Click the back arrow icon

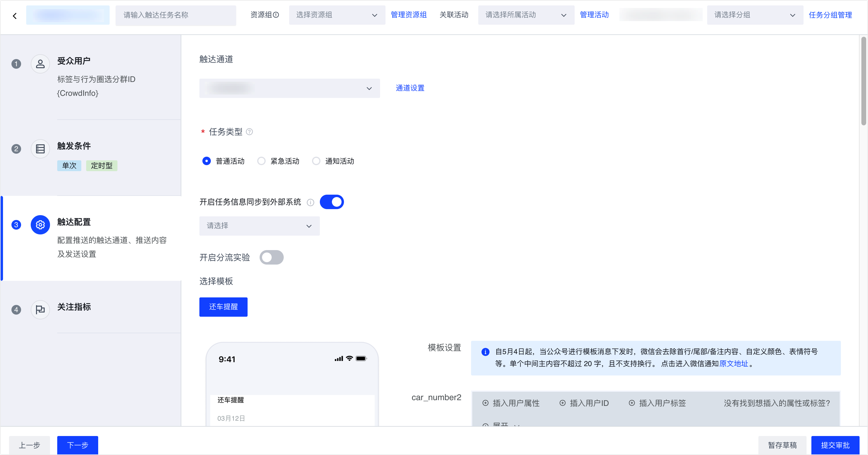tap(14, 15)
